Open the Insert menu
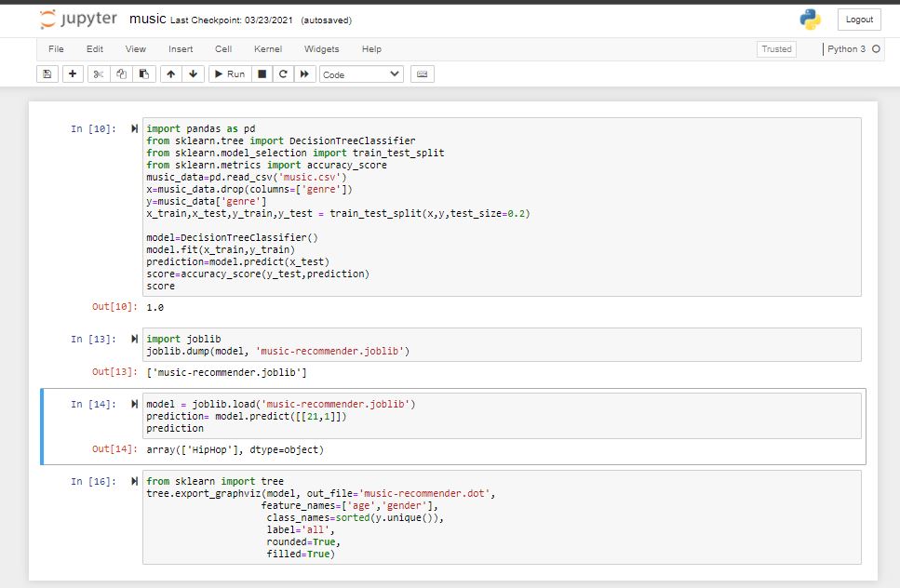This screenshot has height=588, width=900. (x=181, y=49)
